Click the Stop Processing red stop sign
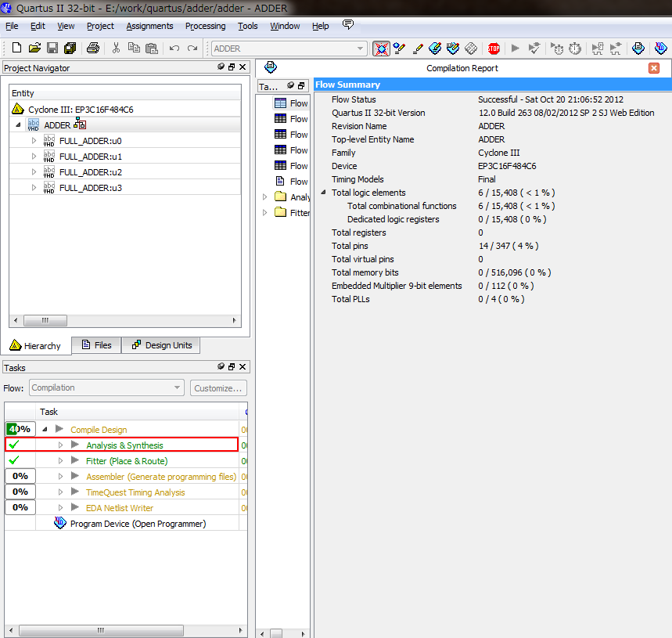This screenshot has width=672, height=638. coord(494,49)
